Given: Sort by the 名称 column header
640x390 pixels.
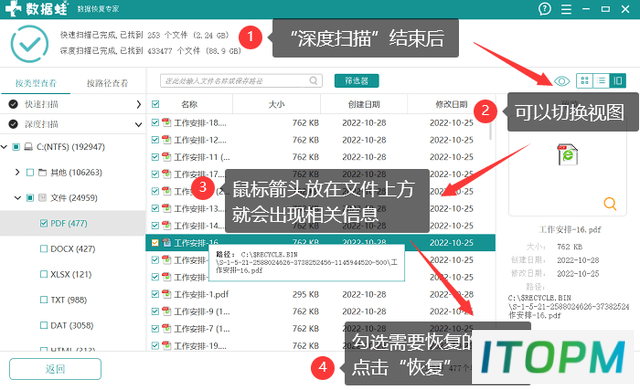Looking at the screenshot, I should tap(189, 104).
